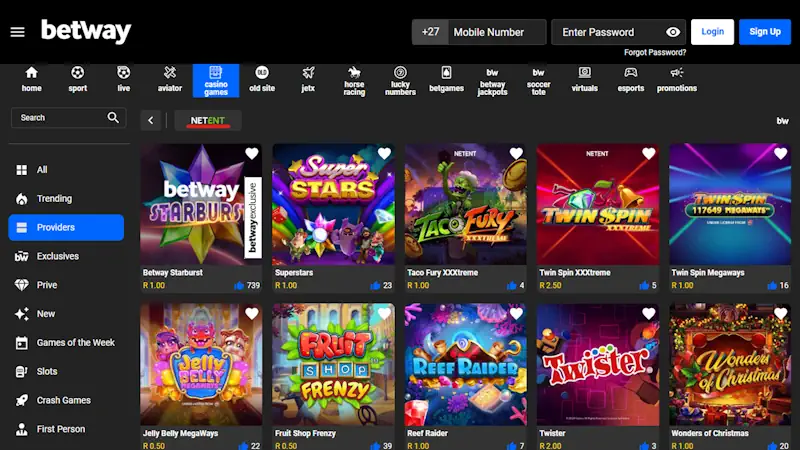800x450 pixels.
Task: Open the Superstars game thumbnail
Action: (x=333, y=205)
